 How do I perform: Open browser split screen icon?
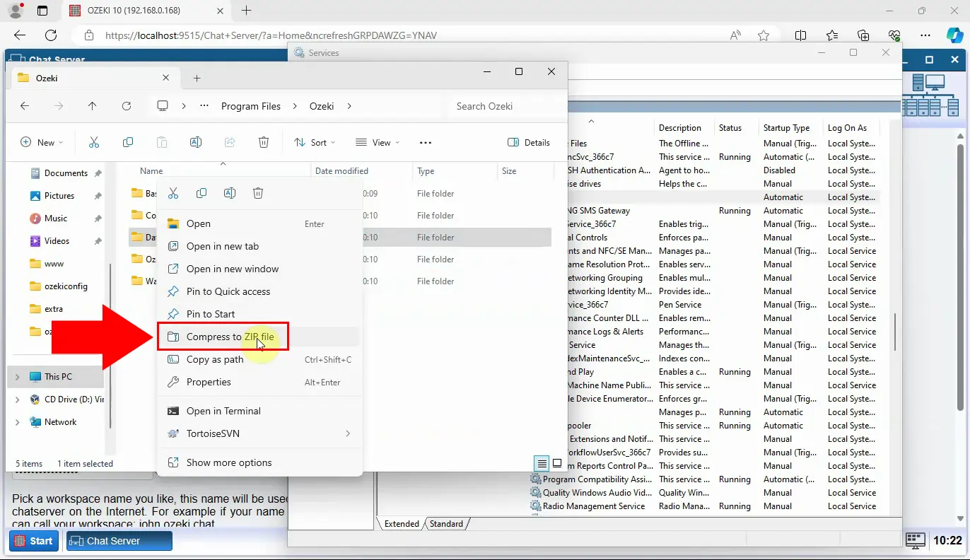(801, 35)
